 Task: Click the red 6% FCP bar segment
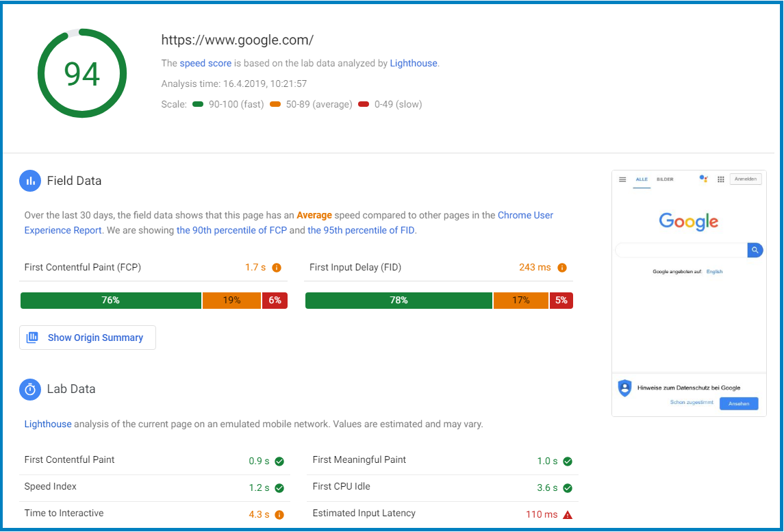275,301
